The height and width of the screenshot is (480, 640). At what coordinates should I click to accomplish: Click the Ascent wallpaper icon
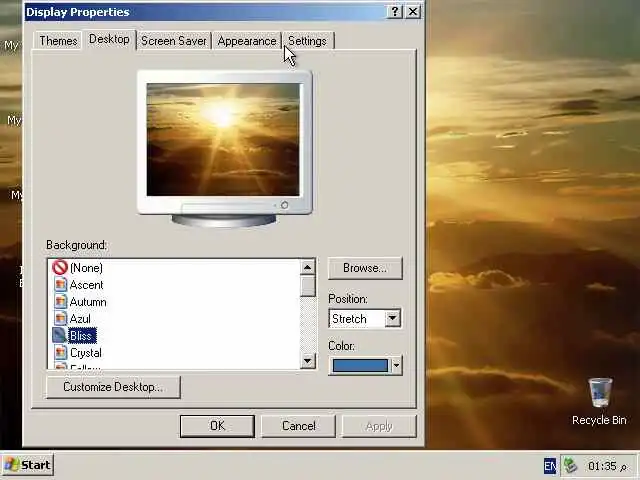point(60,284)
